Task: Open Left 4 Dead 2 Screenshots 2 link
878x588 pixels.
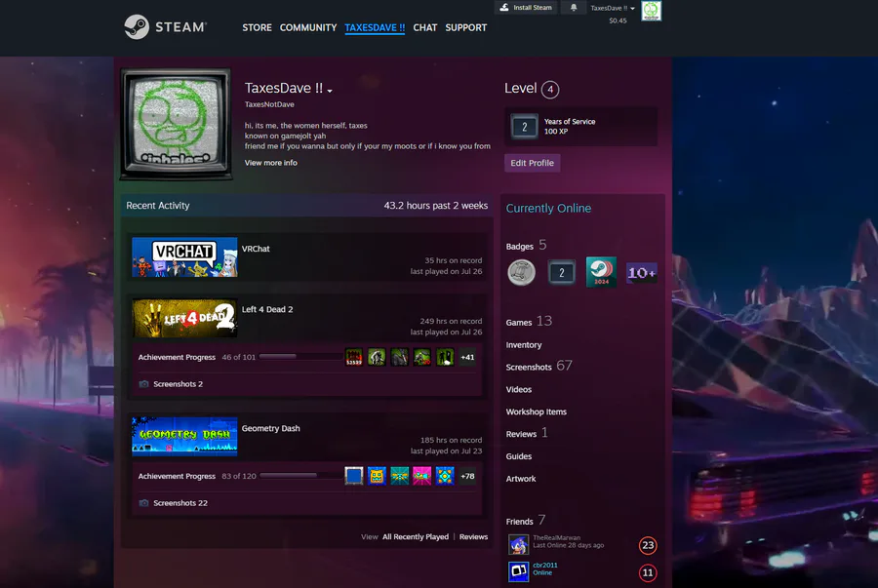Action: point(179,384)
